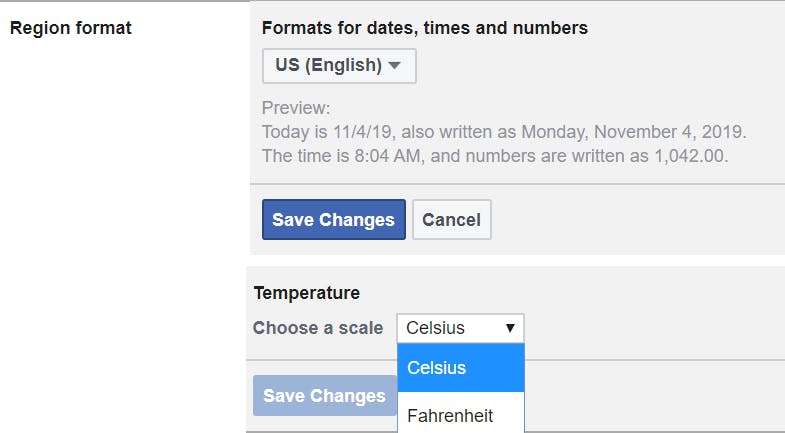Click the Today is 11/4/19 preview line
This screenshot has width=785, height=433.
[x=504, y=132]
